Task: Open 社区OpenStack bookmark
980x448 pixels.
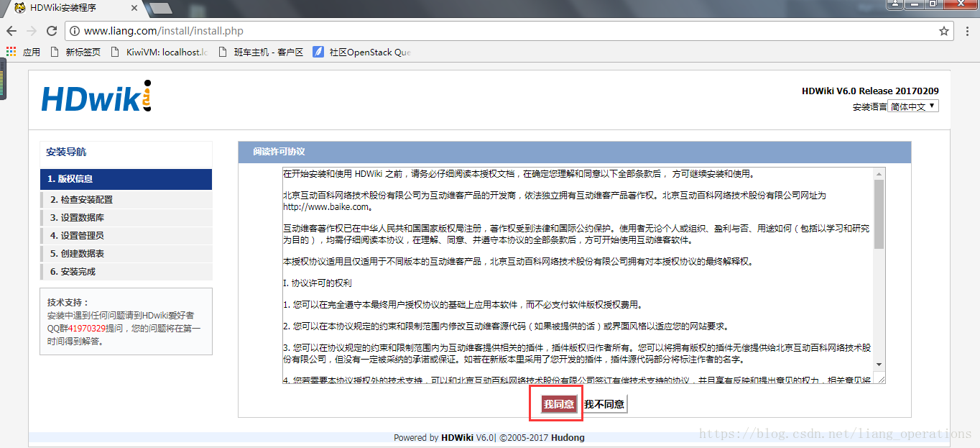Action: click(x=362, y=52)
